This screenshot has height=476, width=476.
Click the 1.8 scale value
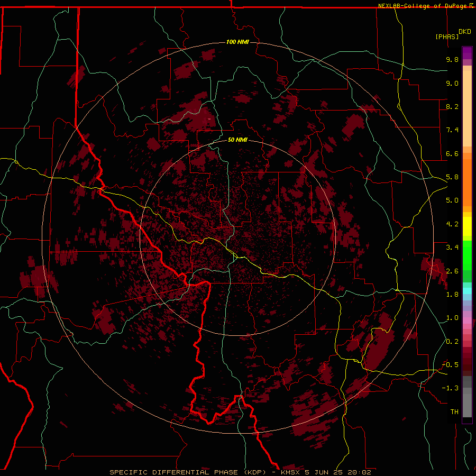pyautogui.click(x=452, y=295)
